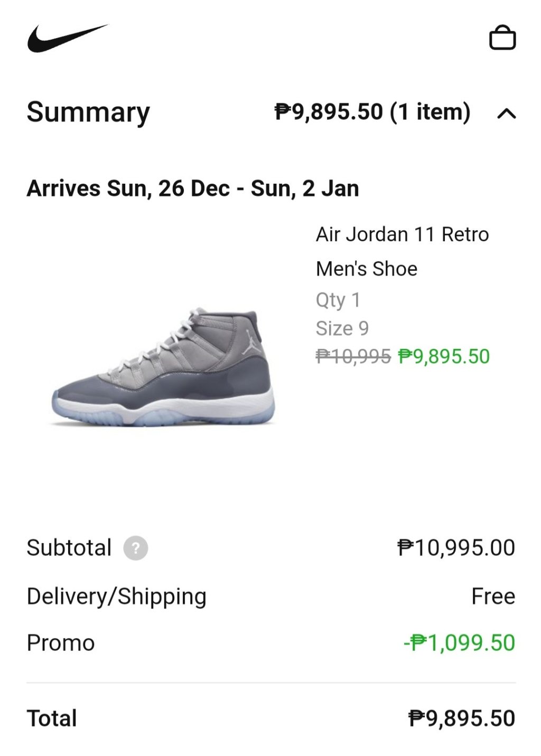This screenshot has height=756, width=541.
Task: Click the Air Jordan 11 Retro title
Action: (x=402, y=234)
